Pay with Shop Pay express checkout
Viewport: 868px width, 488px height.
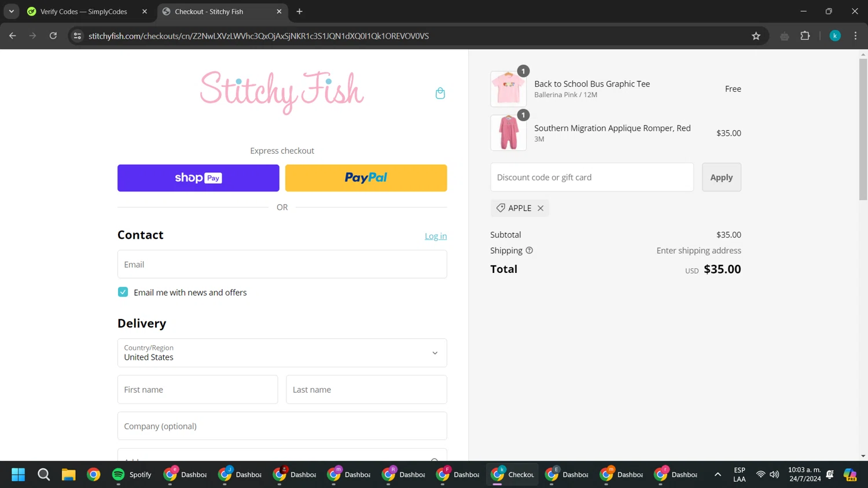click(198, 178)
